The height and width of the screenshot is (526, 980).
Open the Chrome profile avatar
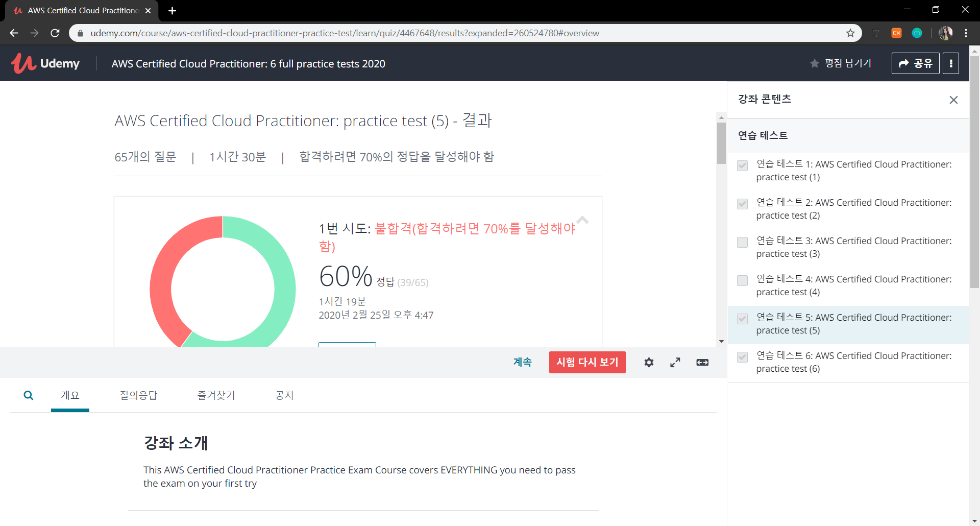945,33
